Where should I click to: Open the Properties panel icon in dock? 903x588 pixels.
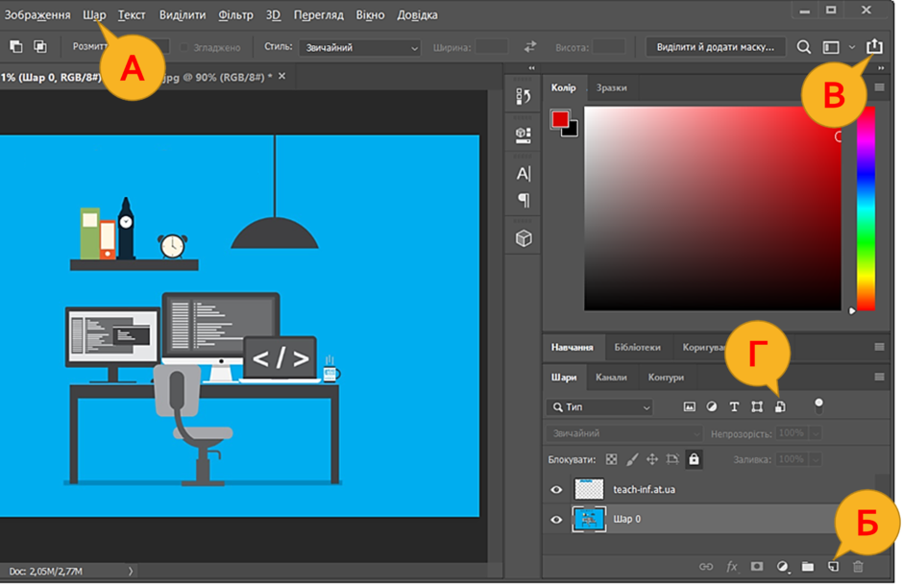(524, 135)
